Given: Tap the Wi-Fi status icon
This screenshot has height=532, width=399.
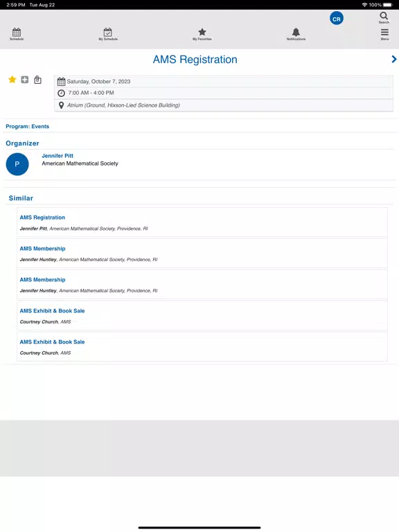Looking at the screenshot, I should point(364,5).
